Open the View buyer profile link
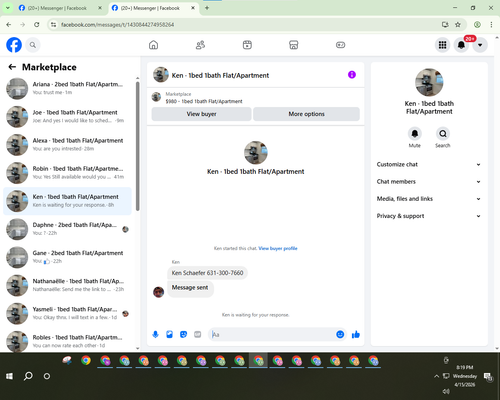Viewport: 500px width, 400px height. click(278, 248)
